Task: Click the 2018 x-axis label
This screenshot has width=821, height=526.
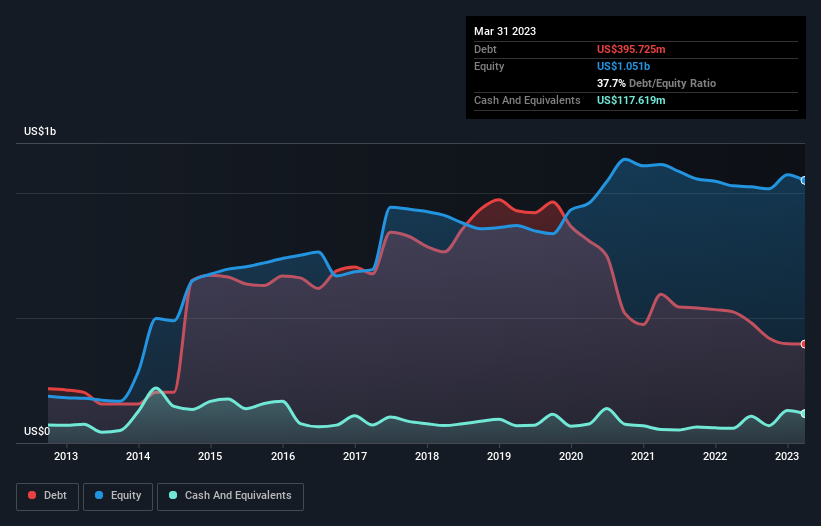Action: pyautogui.click(x=427, y=456)
